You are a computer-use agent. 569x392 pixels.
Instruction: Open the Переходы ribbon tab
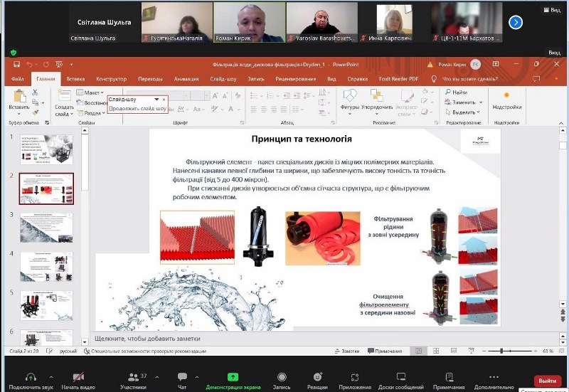pos(150,79)
